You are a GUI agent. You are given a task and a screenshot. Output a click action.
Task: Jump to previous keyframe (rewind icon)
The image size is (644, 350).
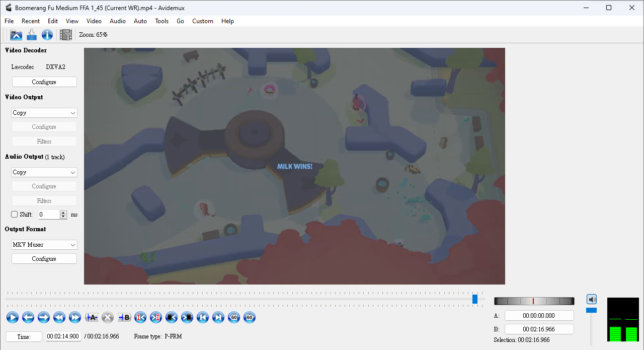59,317
